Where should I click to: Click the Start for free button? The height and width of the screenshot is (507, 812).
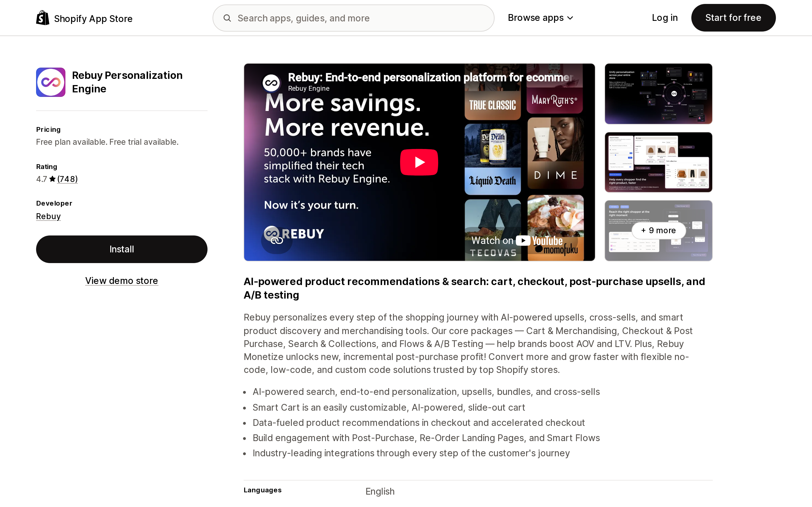tap(733, 18)
